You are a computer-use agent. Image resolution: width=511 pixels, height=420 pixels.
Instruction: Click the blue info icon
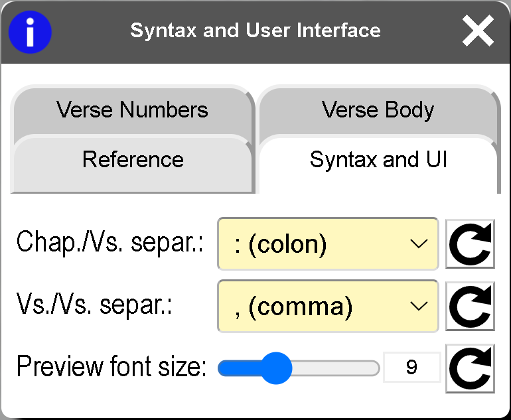pyautogui.click(x=30, y=32)
